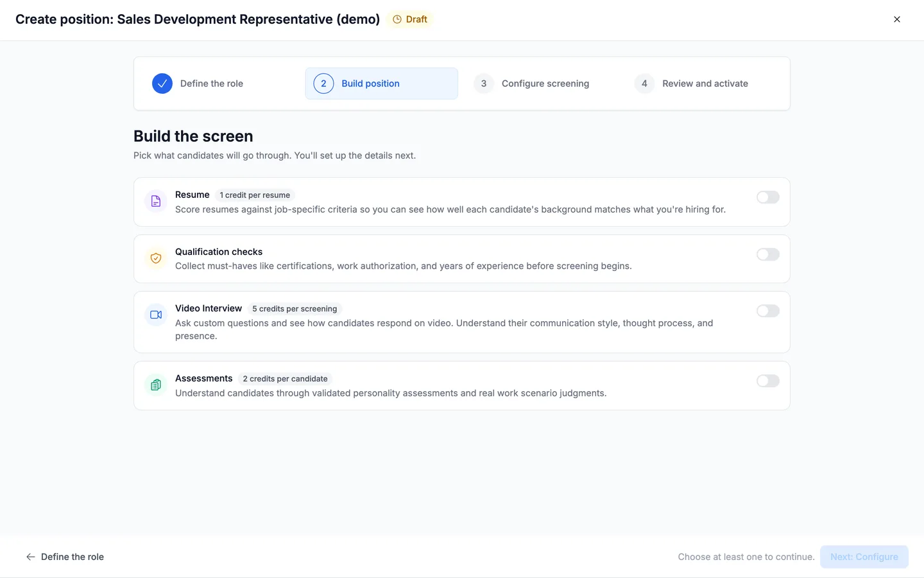Click the Video Interview camera icon
Viewport: 924px width, 578px height.
click(156, 315)
